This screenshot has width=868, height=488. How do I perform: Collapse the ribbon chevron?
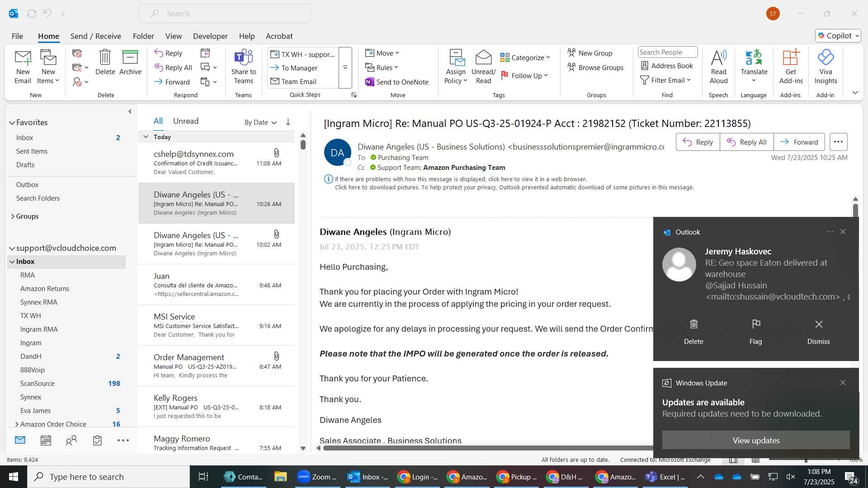pyautogui.click(x=855, y=93)
